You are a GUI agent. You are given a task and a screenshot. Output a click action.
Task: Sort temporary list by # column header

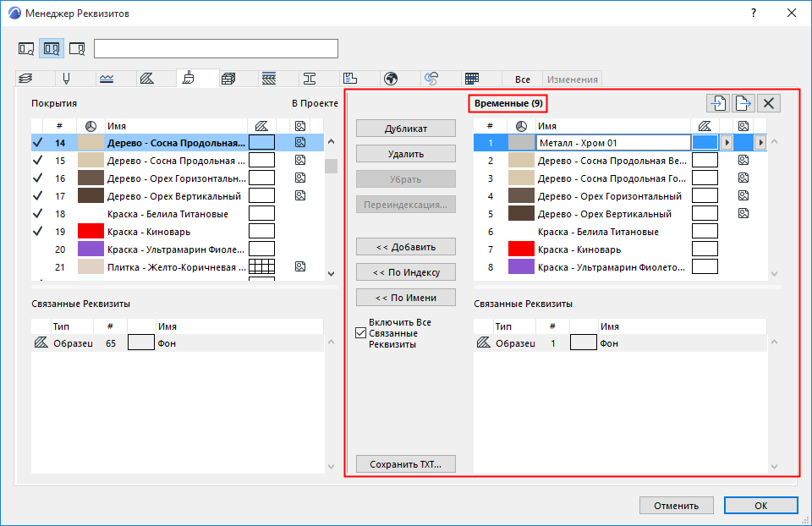(x=490, y=126)
